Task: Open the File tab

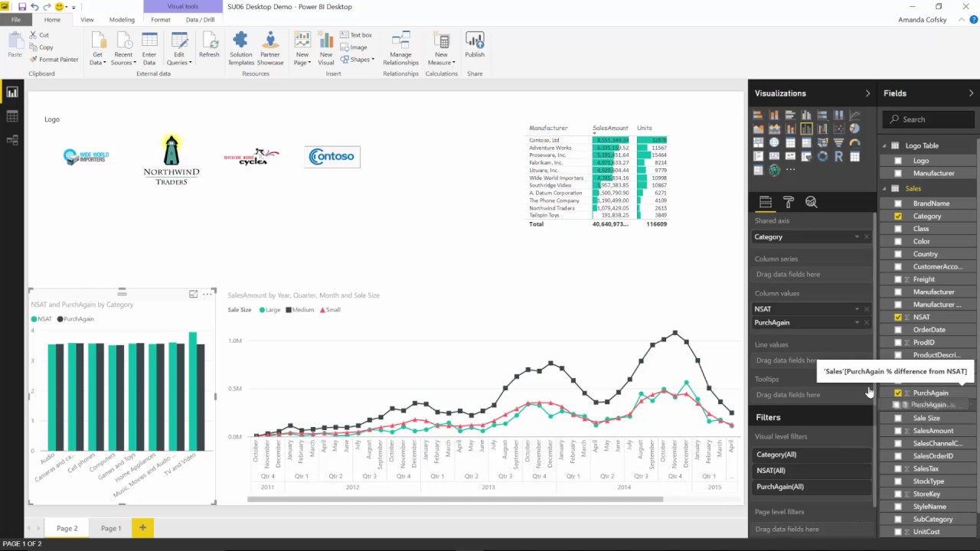Action: tap(15, 20)
